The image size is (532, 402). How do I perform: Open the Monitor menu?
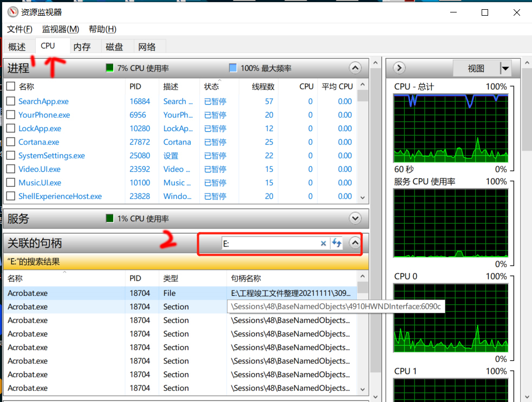pos(61,29)
